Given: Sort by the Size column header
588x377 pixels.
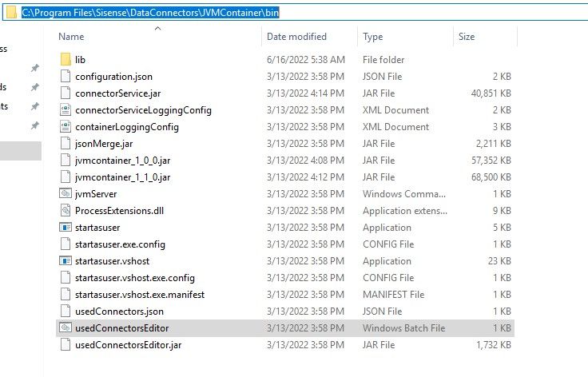Looking at the screenshot, I should point(467,37).
